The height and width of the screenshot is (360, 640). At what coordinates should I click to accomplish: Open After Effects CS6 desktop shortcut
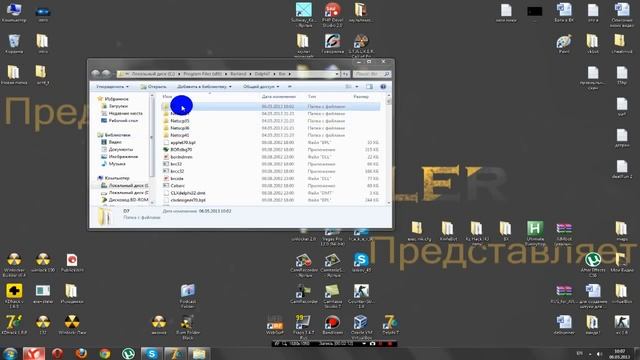593,264
